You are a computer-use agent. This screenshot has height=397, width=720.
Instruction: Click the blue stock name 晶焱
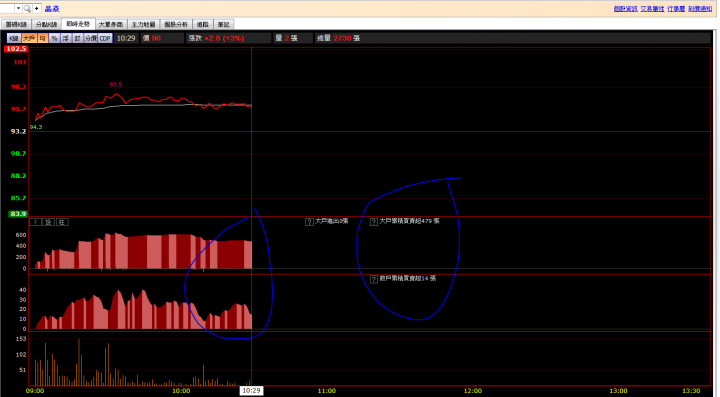point(52,9)
